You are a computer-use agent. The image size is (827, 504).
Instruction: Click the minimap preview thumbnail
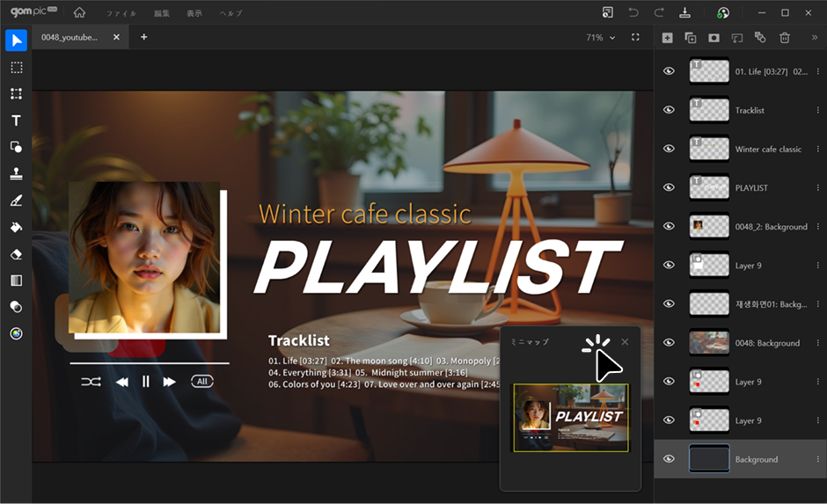tap(571, 418)
